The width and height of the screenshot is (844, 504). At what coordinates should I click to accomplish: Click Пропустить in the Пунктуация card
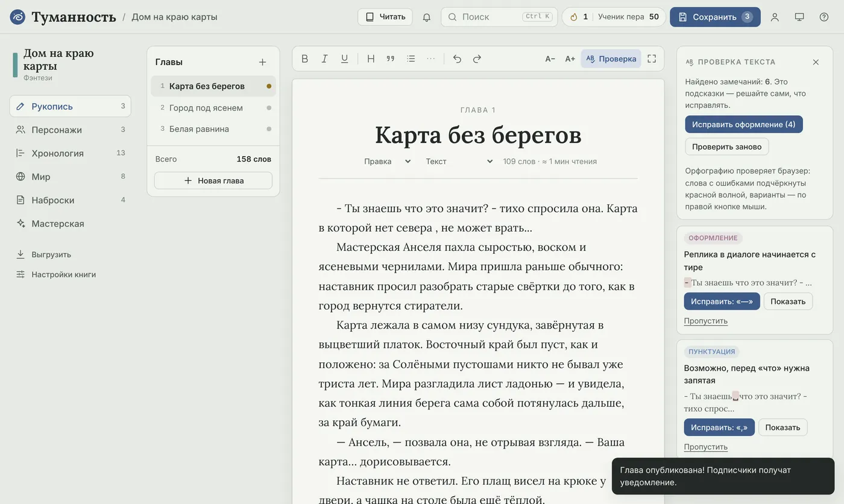tap(705, 447)
